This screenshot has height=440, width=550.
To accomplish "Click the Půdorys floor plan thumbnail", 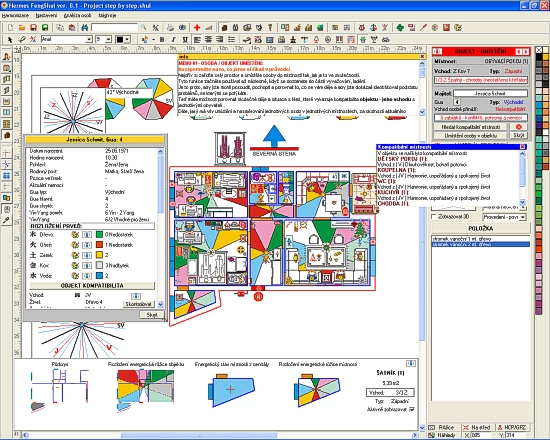I will pyautogui.click(x=60, y=391).
